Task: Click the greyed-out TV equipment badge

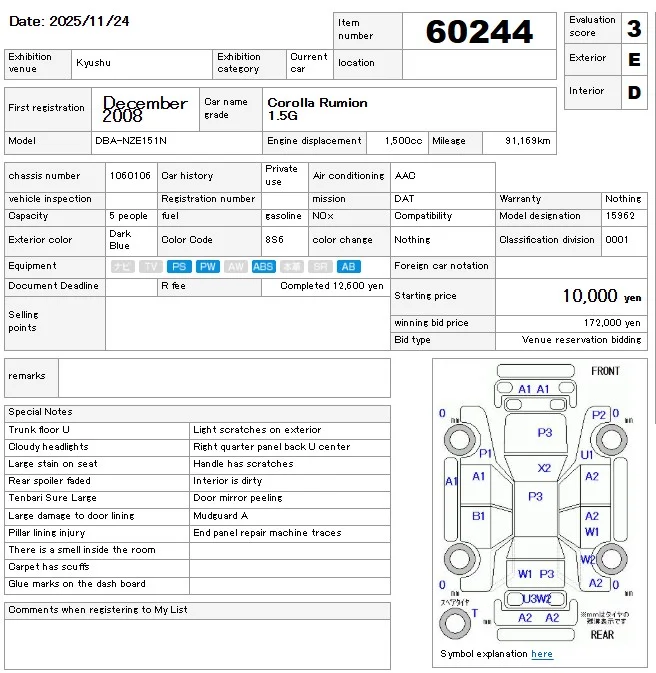Action: [151, 267]
